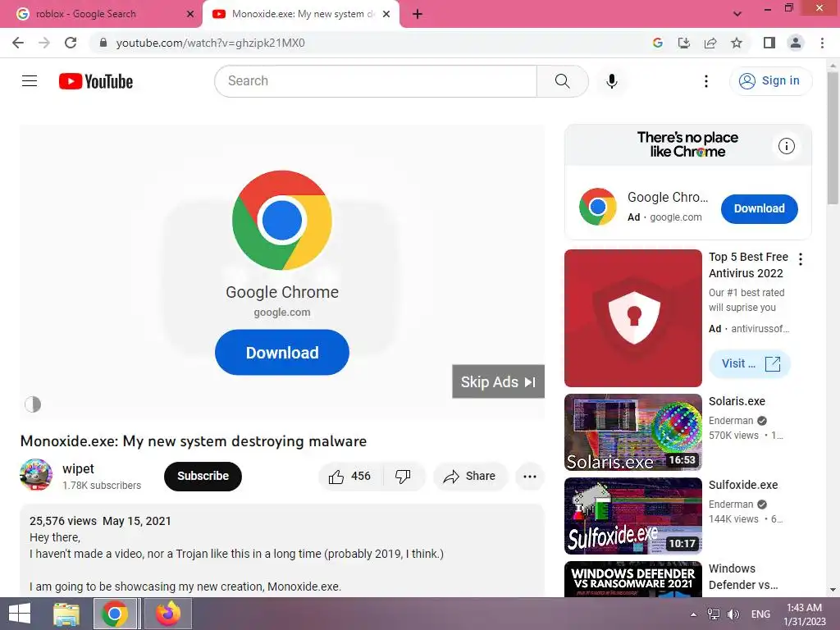Expand the tab search dropdown

737,14
